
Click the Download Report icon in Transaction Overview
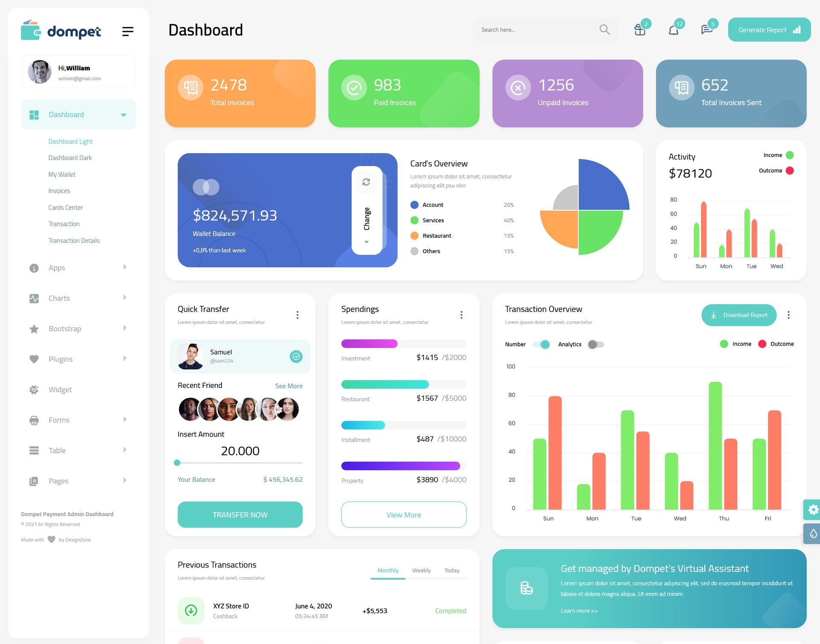(715, 314)
